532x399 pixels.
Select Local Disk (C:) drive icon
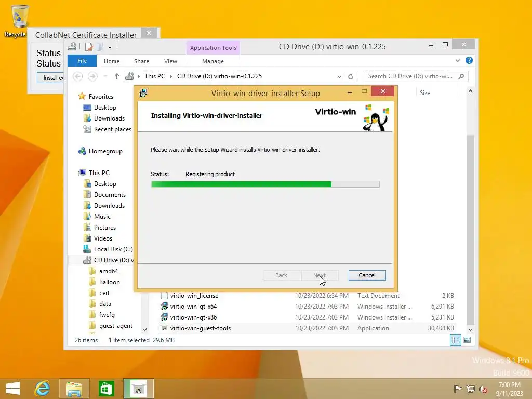(x=87, y=249)
